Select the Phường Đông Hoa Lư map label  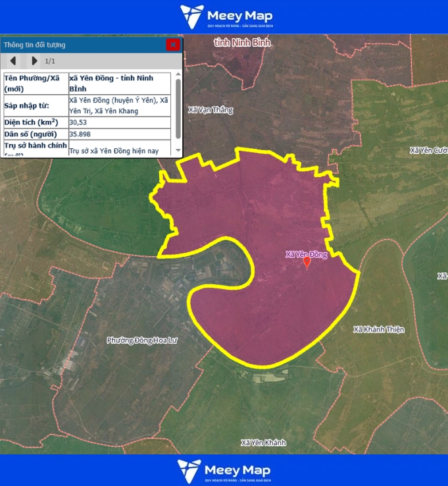coord(142,340)
